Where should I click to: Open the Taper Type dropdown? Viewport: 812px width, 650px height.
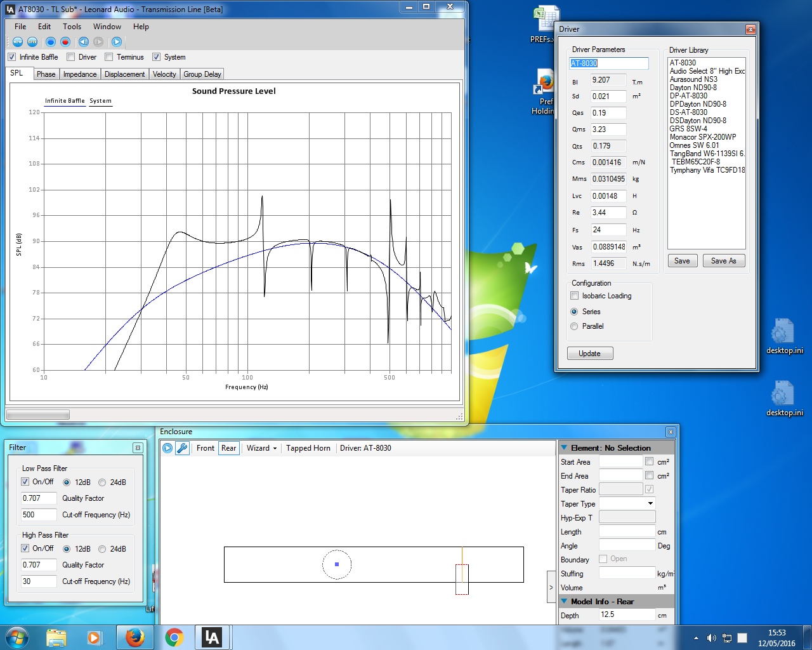[x=650, y=503]
